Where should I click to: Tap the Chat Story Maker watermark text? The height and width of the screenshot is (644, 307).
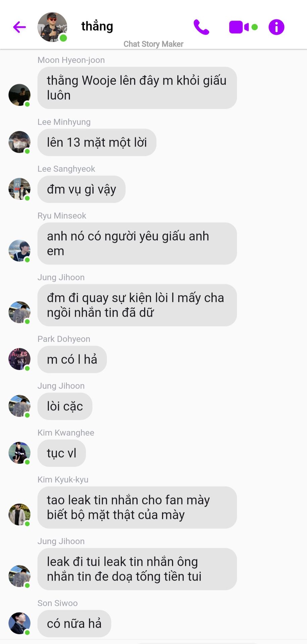pyautogui.click(x=153, y=44)
